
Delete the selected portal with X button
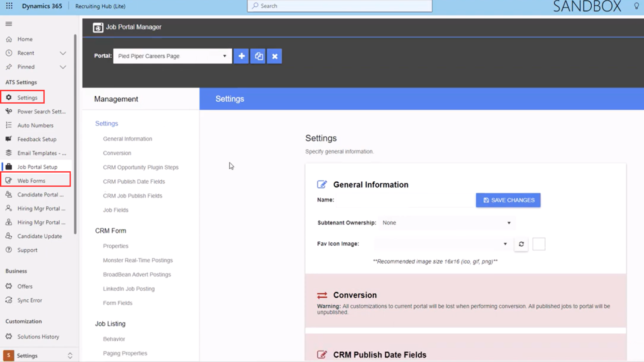tap(274, 56)
